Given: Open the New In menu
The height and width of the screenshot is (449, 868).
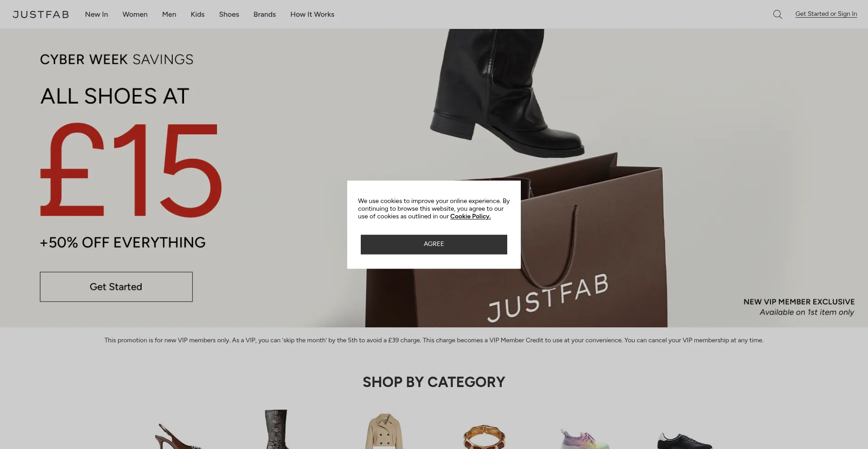Looking at the screenshot, I should click(x=96, y=14).
